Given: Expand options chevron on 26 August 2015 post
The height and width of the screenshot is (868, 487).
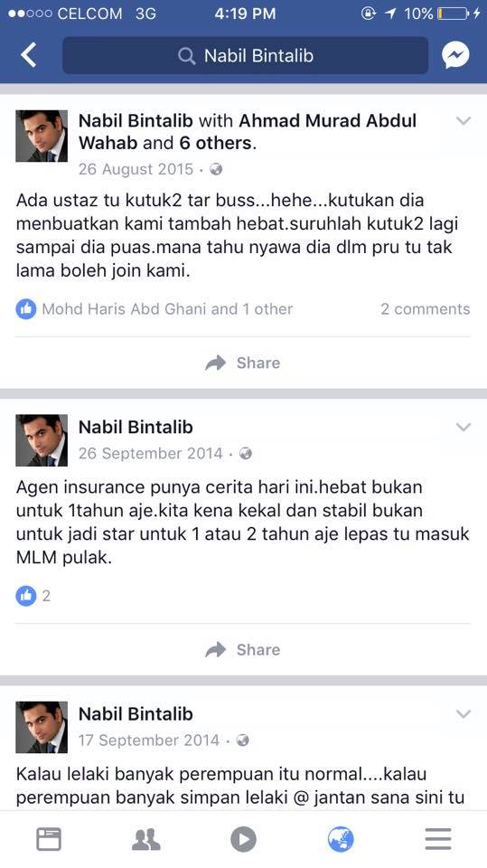Looking at the screenshot, I should pos(464,120).
